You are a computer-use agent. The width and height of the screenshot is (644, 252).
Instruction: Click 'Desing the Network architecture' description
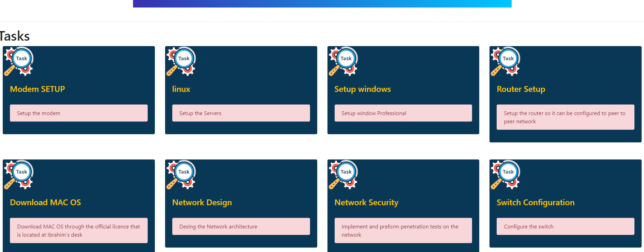[241, 226]
